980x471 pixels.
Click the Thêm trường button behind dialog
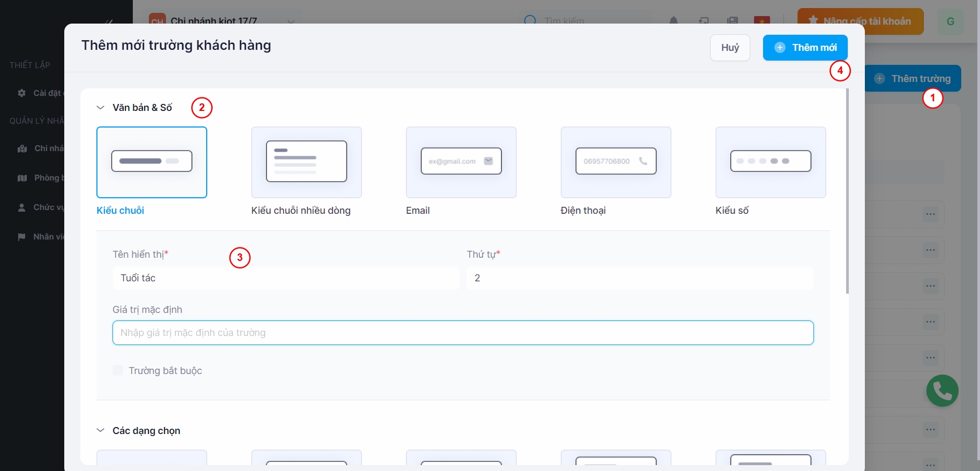click(913, 79)
